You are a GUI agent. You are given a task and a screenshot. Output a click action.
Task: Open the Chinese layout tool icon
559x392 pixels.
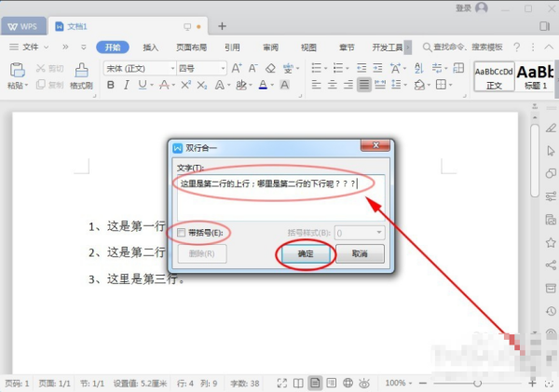[395, 68]
